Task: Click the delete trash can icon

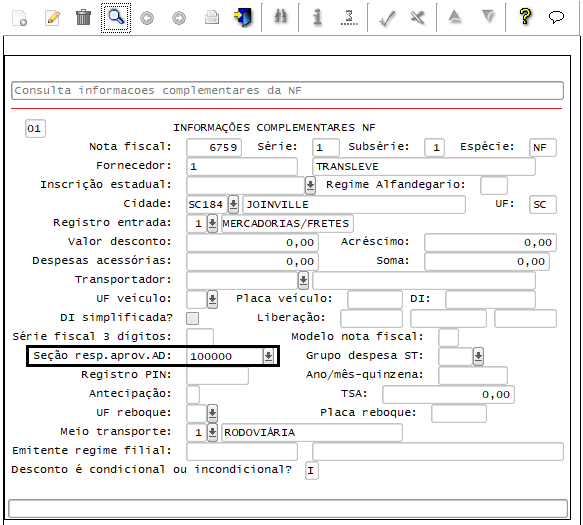Action: click(x=83, y=17)
